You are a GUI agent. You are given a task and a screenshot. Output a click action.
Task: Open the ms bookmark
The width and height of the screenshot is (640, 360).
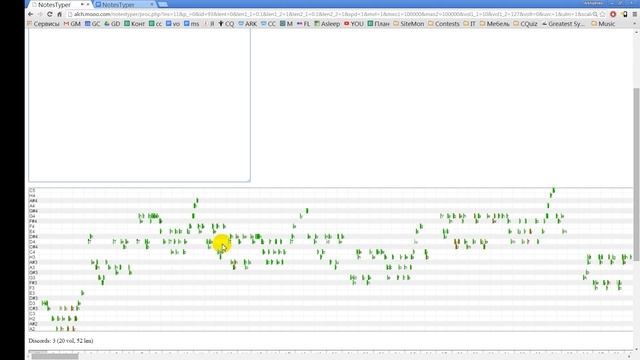point(191,24)
